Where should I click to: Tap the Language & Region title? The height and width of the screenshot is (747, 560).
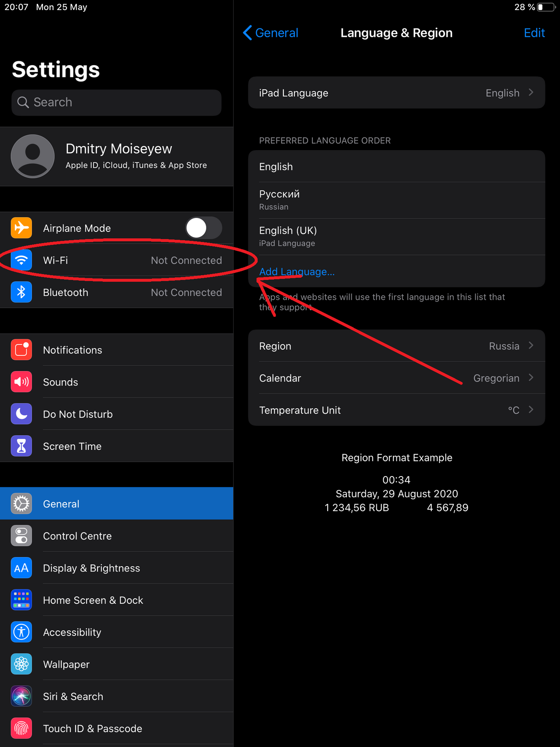pyautogui.click(x=396, y=33)
